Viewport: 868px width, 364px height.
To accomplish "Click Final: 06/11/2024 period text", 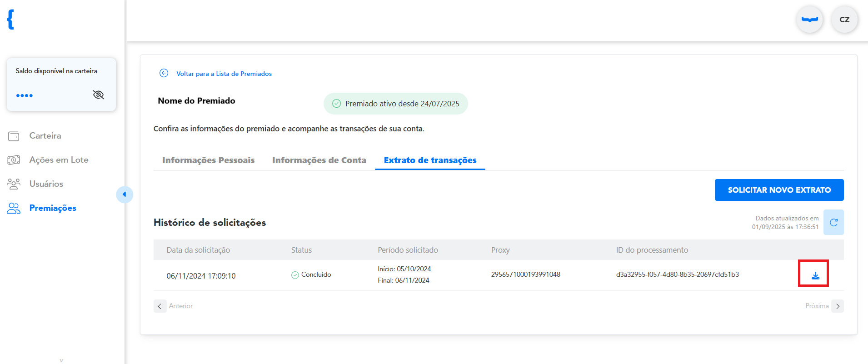I will (x=403, y=280).
